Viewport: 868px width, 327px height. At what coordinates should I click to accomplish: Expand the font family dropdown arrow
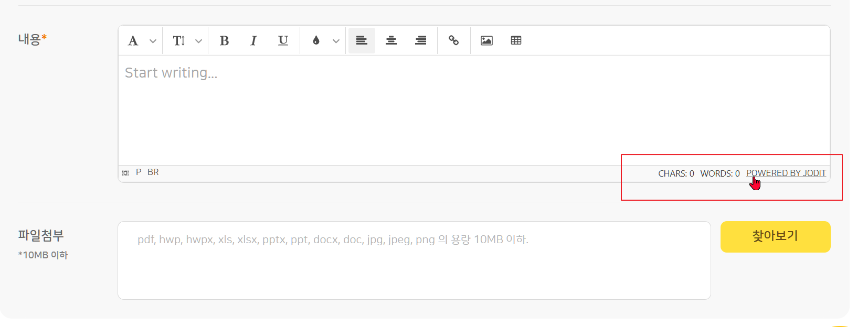tap(153, 41)
